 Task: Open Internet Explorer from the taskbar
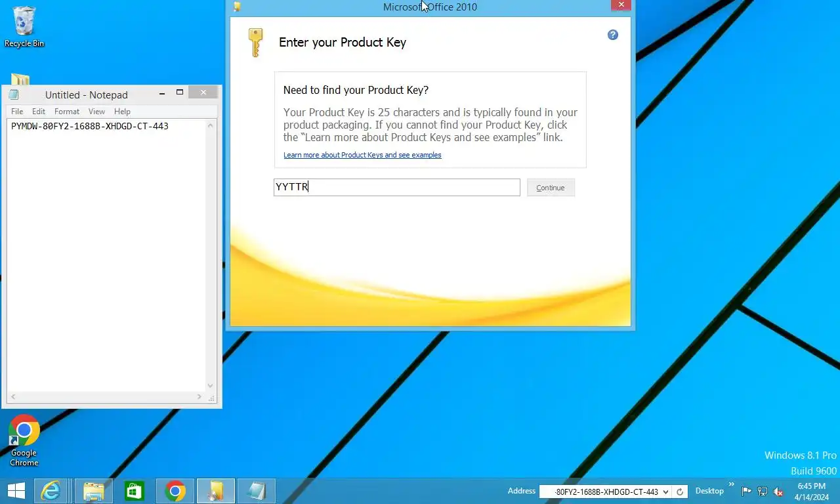tap(51, 491)
